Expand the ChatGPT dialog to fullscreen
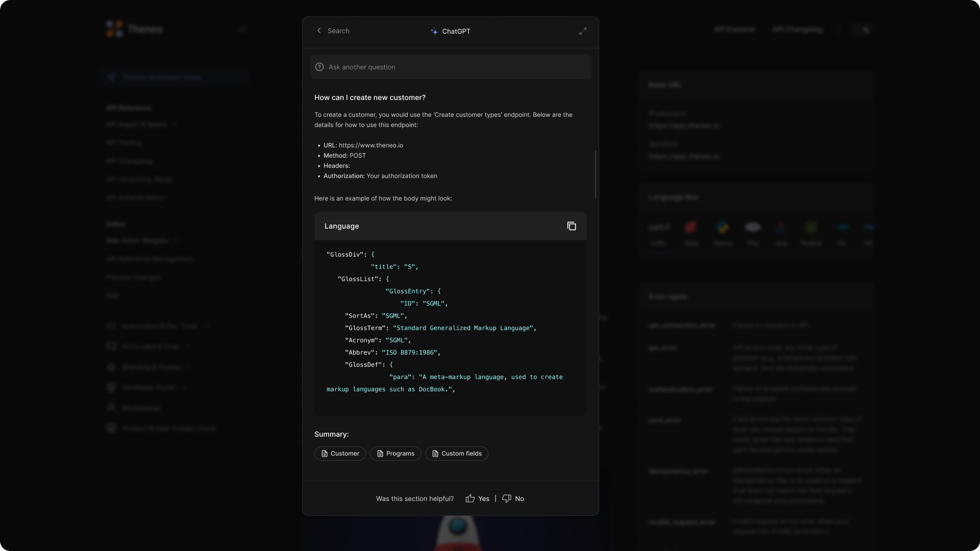 [x=582, y=31]
